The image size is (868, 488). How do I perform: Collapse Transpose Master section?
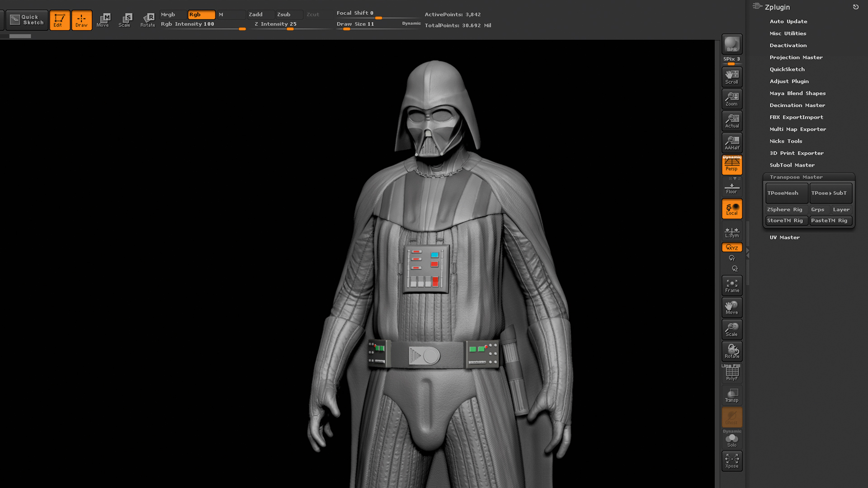coord(796,177)
